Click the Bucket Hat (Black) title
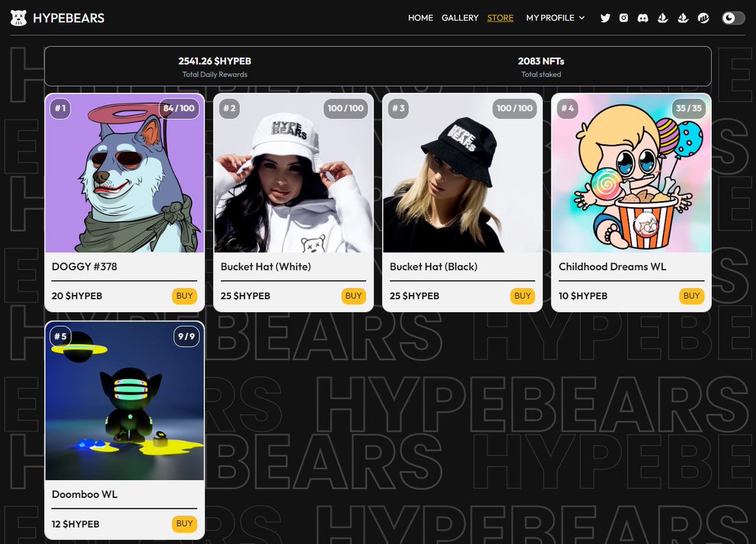 click(433, 267)
